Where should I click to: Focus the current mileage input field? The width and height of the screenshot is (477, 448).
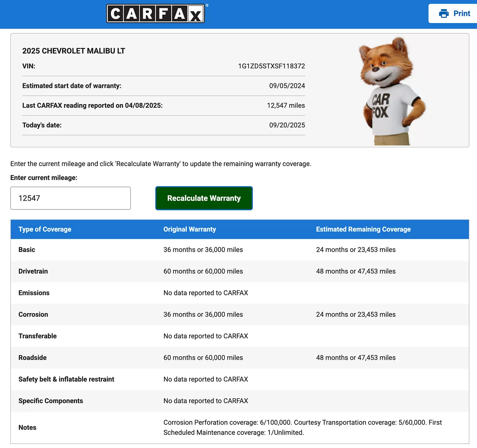(x=70, y=198)
